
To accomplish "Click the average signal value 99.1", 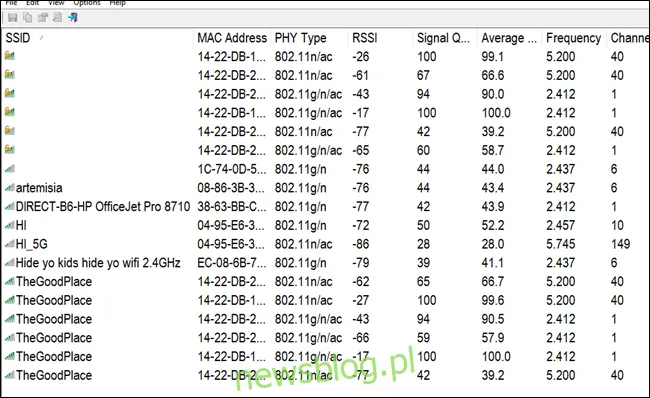I will coord(492,56).
